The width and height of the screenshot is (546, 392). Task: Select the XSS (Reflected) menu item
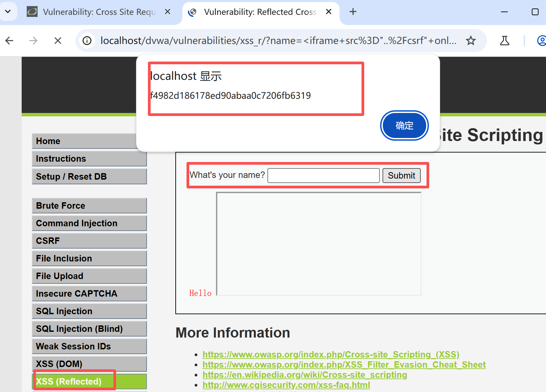pyautogui.click(x=89, y=382)
